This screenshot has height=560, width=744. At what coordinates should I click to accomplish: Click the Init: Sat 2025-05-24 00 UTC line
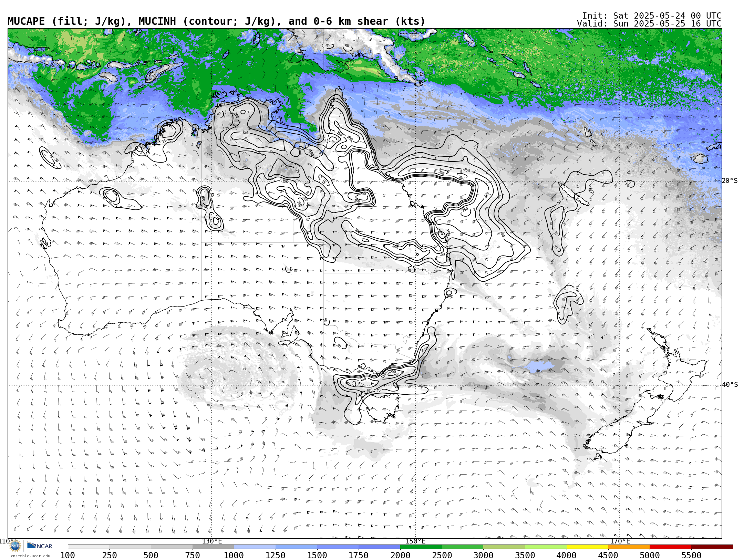pos(652,16)
